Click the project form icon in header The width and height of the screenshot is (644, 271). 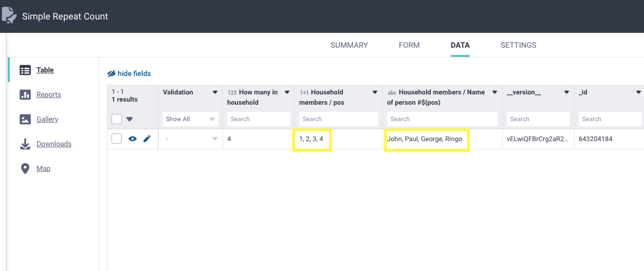(9, 15)
